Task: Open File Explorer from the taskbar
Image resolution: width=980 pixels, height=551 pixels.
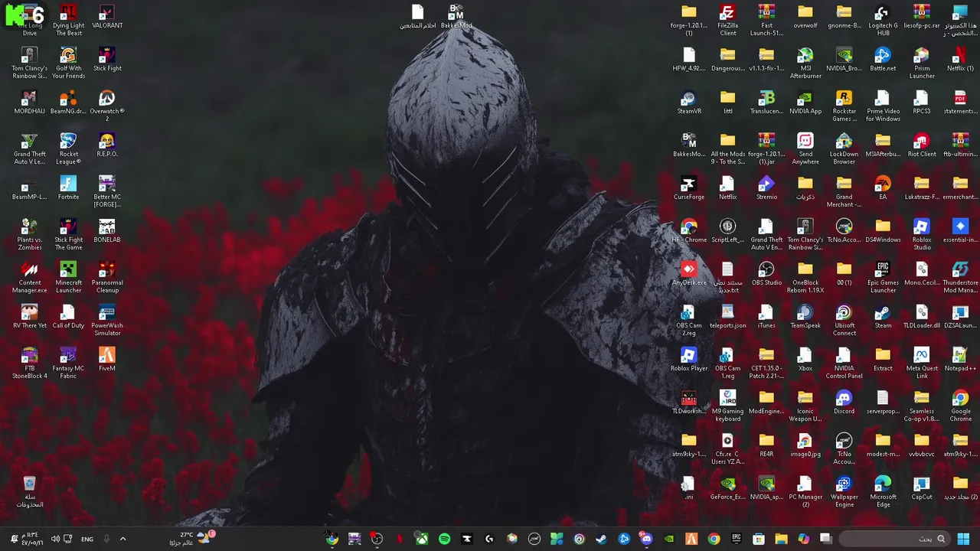Action: tap(781, 539)
